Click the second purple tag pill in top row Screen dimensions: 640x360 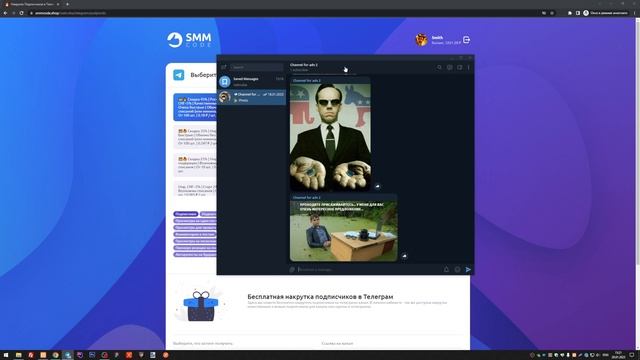coord(208,214)
